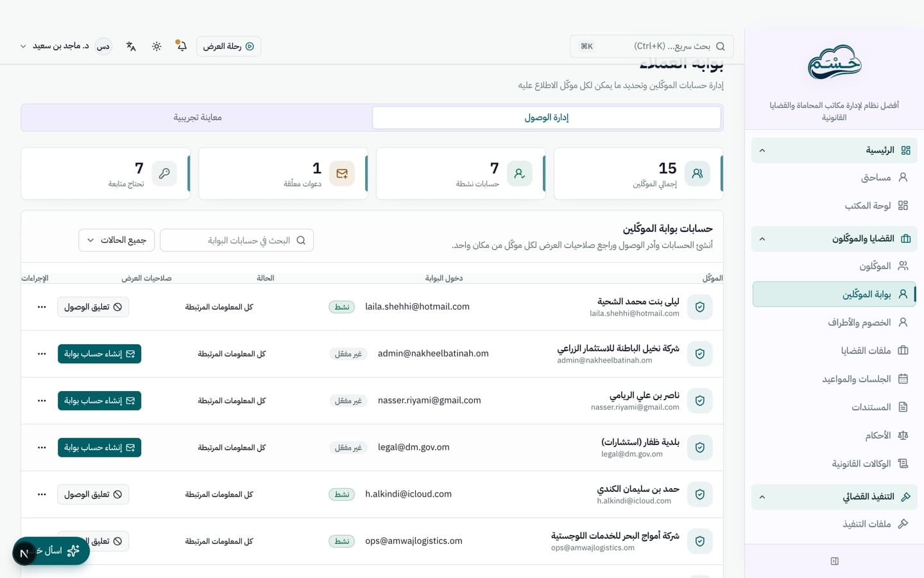Collapse القضايا والموكّلون sidebar section
Viewport: 924px width, 578px height.
click(x=834, y=239)
